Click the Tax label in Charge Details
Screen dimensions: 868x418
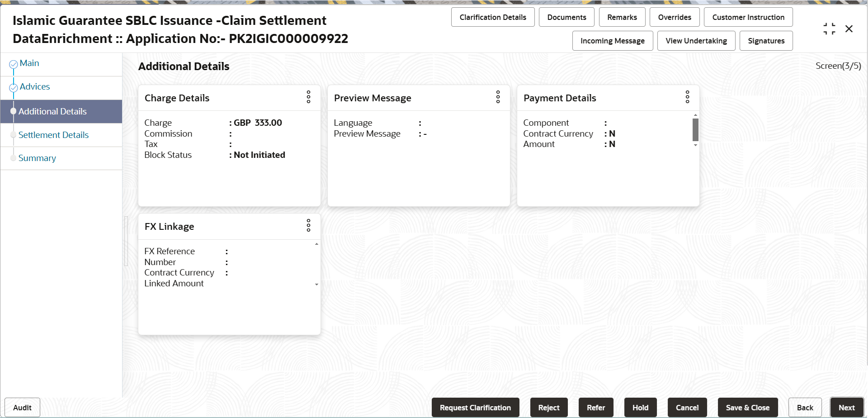(x=151, y=144)
